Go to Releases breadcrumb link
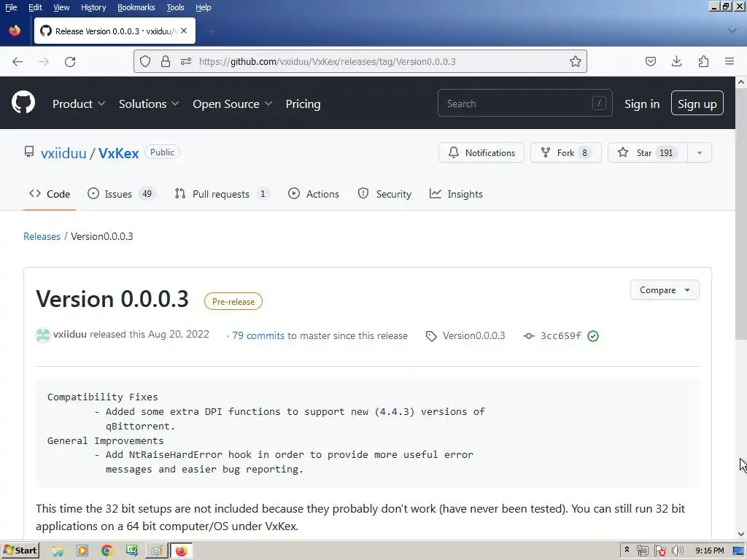 pos(42,236)
